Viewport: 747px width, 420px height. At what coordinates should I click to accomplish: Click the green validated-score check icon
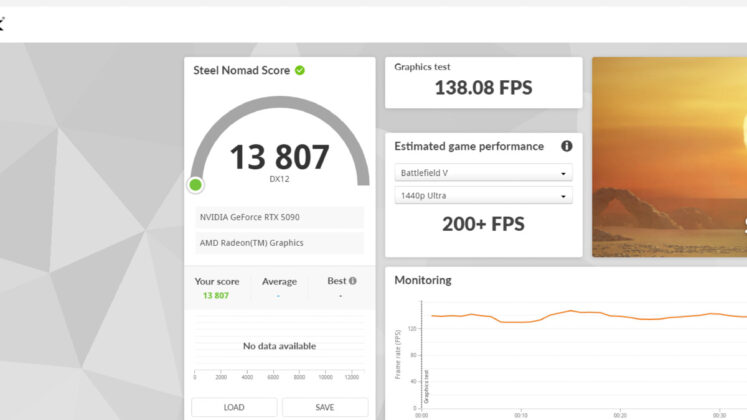pos(300,70)
